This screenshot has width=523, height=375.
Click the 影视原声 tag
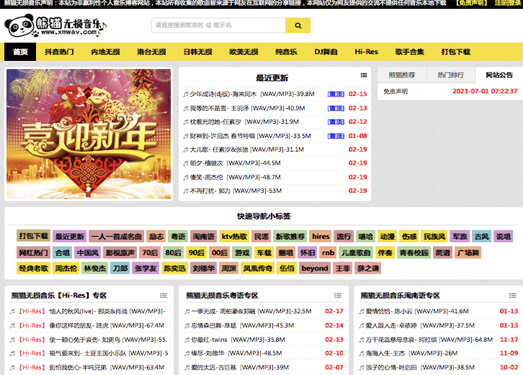[x=120, y=253]
